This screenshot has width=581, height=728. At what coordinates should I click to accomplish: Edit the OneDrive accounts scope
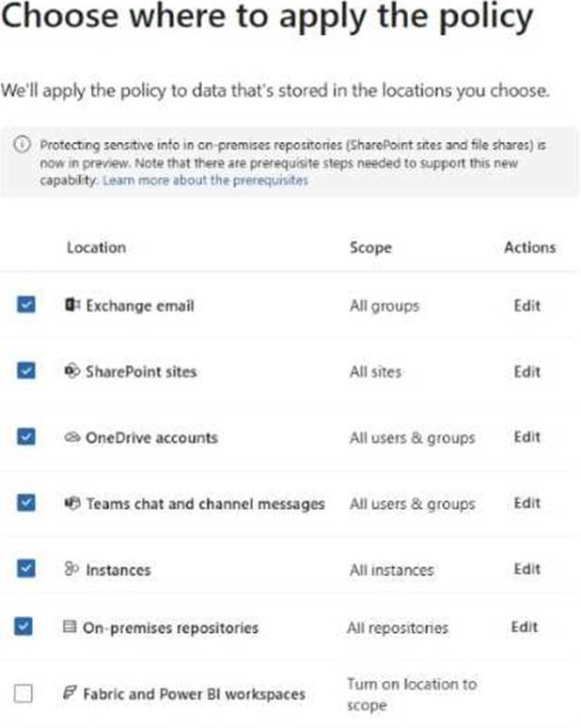click(x=526, y=437)
